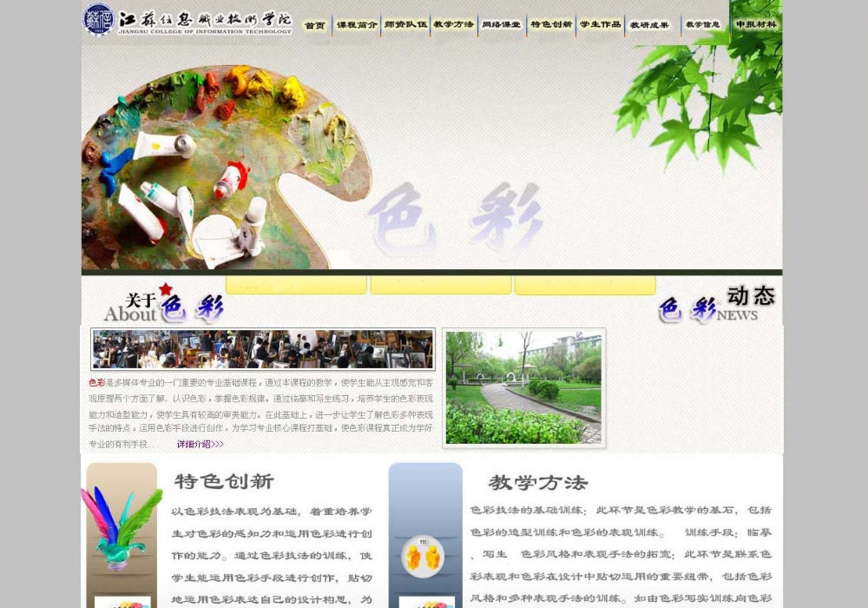Click the campus garden photo

tap(523, 387)
